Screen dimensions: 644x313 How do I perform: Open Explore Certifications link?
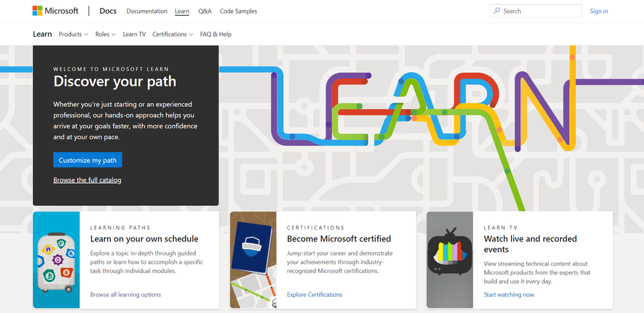pyautogui.click(x=314, y=294)
